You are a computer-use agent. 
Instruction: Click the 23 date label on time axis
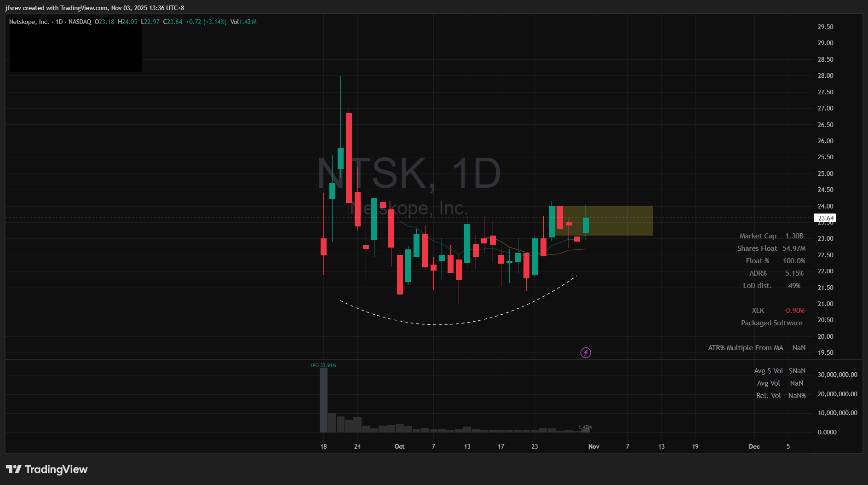click(535, 446)
